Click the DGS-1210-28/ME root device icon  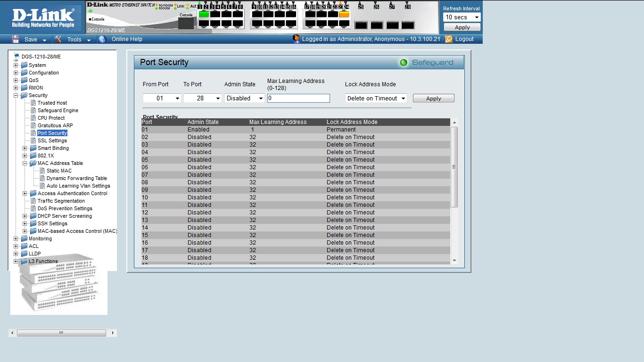(x=17, y=57)
